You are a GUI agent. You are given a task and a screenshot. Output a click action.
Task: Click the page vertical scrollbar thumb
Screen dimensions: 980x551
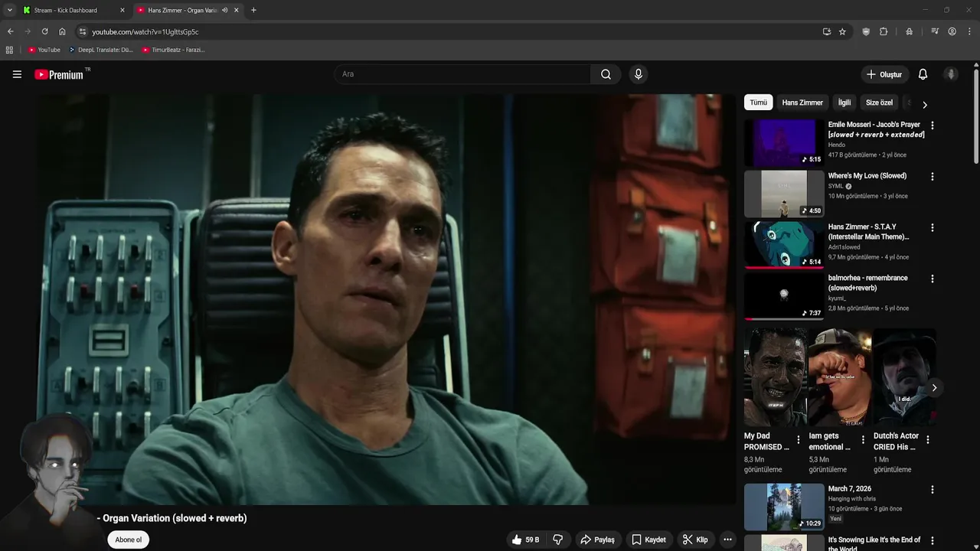976,115
